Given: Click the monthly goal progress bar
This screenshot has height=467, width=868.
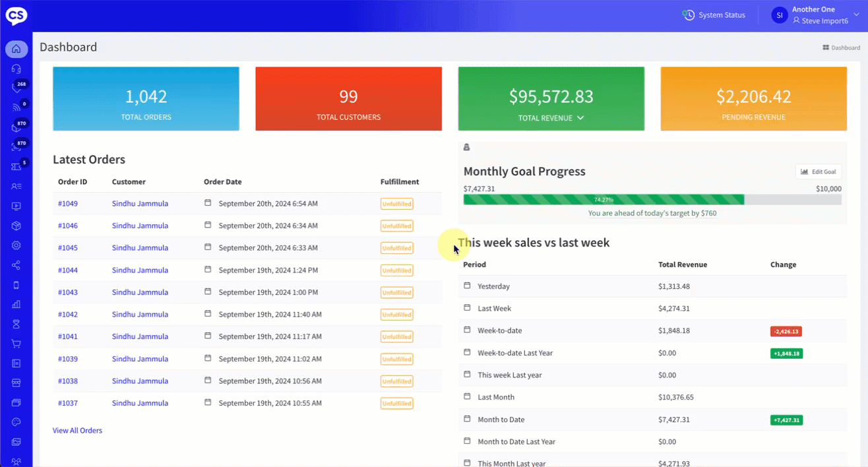Looking at the screenshot, I should coord(604,199).
